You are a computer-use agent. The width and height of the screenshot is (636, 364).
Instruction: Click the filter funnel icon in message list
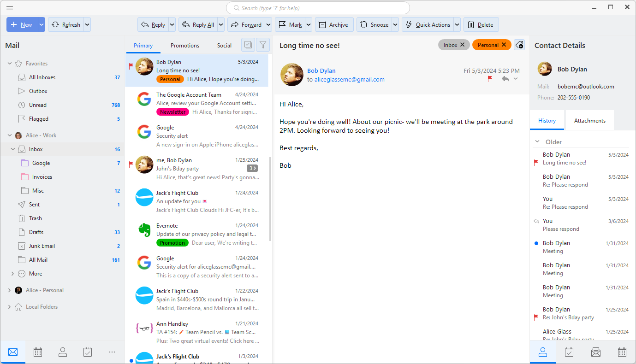263,45
